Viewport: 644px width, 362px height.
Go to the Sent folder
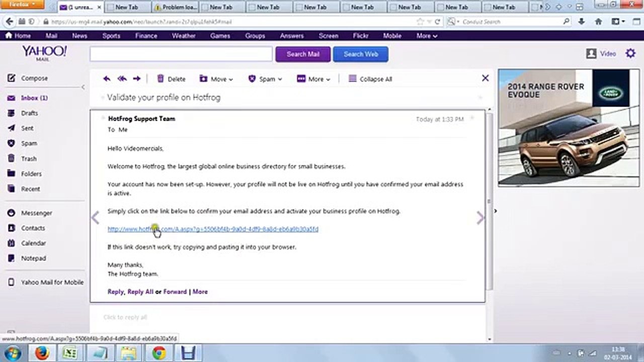coord(21,128)
